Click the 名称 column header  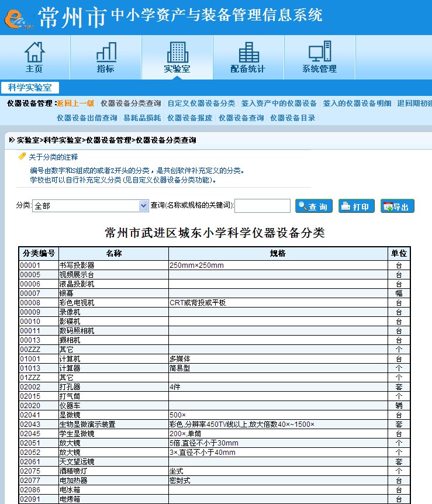pyautogui.click(x=114, y=254)
